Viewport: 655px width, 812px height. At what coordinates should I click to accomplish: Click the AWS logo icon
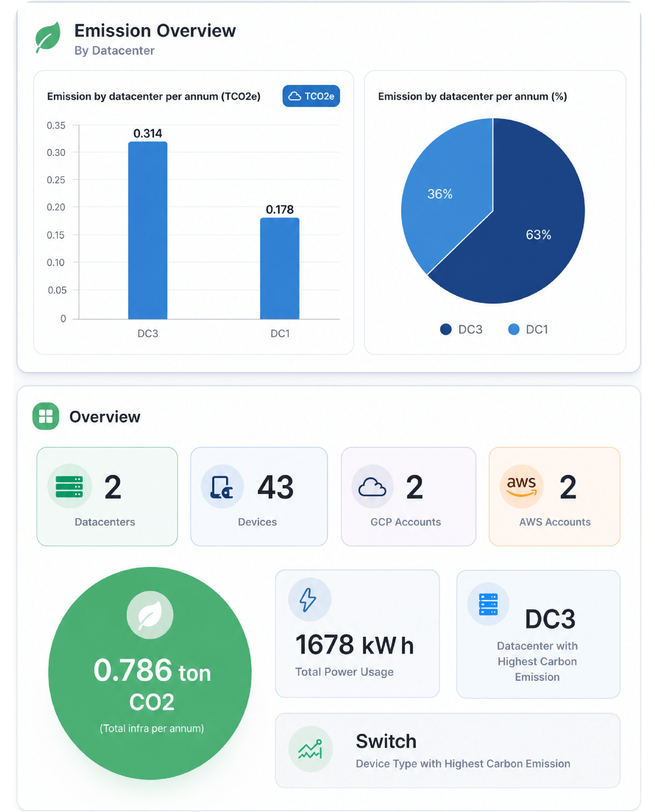pos(521,486)
